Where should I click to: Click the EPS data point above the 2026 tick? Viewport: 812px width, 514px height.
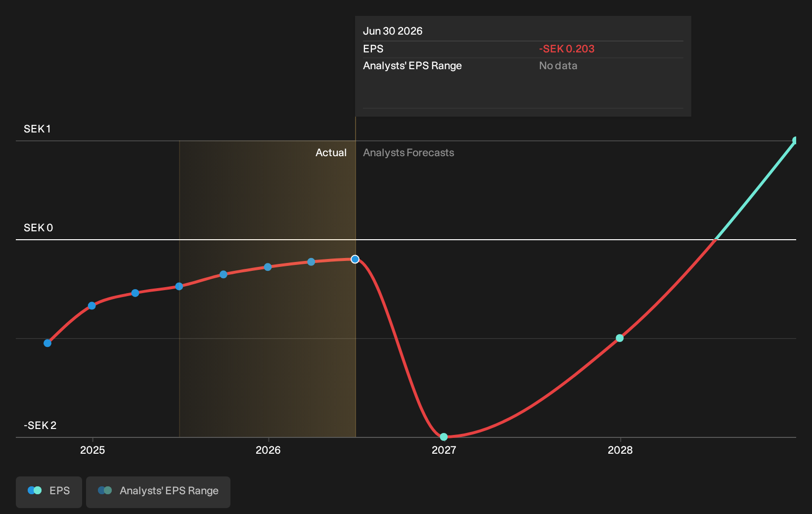268,267
